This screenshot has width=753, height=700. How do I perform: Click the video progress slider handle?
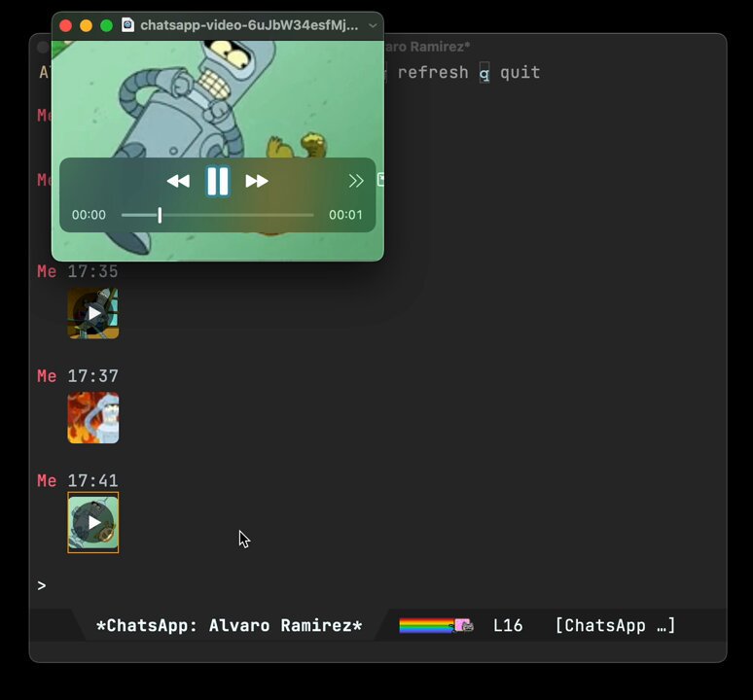(160, 215)
